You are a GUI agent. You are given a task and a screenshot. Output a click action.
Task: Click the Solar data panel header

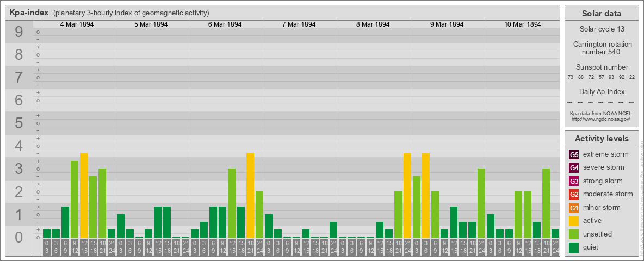click(x=602, y=13)
